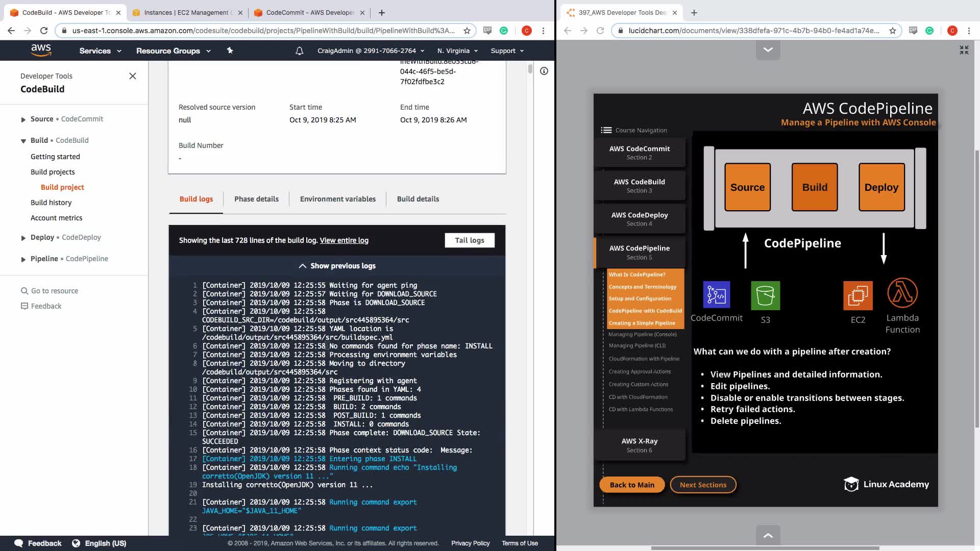This screenshot has width=980, height=551.
Task: Open N. Virginia region dropdown
Action: coord(457,51)
